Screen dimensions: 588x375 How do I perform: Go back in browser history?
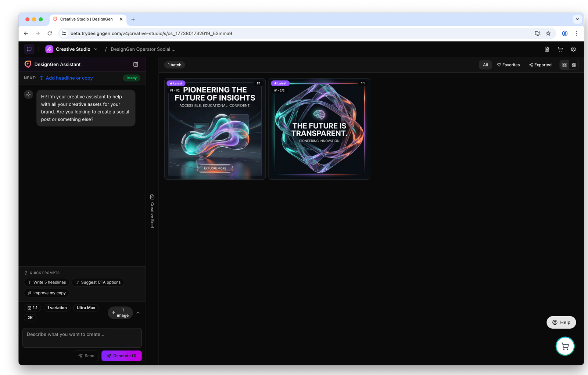26,33
